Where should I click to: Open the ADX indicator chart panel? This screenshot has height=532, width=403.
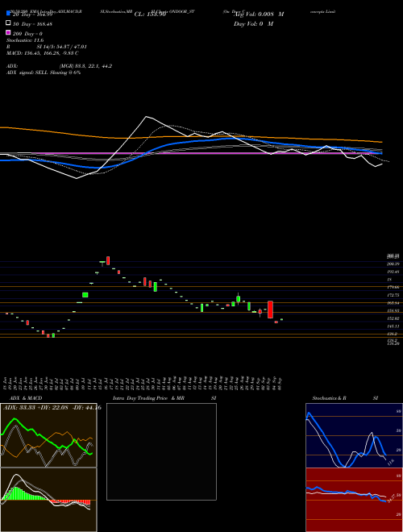(48, 435)
